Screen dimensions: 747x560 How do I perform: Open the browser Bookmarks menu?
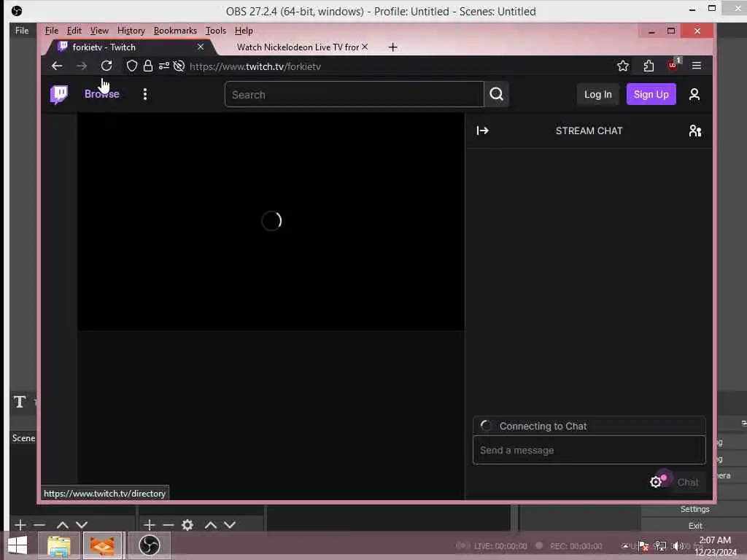point(175,31)
